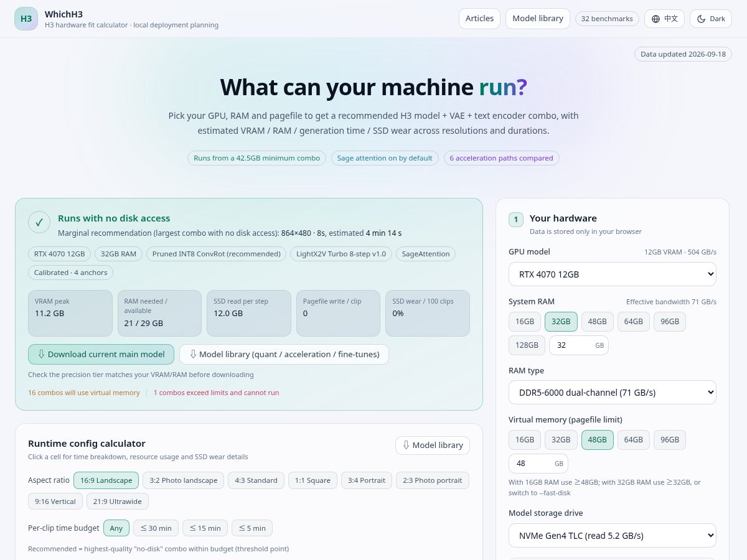Screen dimensions: 747x560
Task: Click the 16 combos will use virtual memory link
Action: click(x=84, y=393)
